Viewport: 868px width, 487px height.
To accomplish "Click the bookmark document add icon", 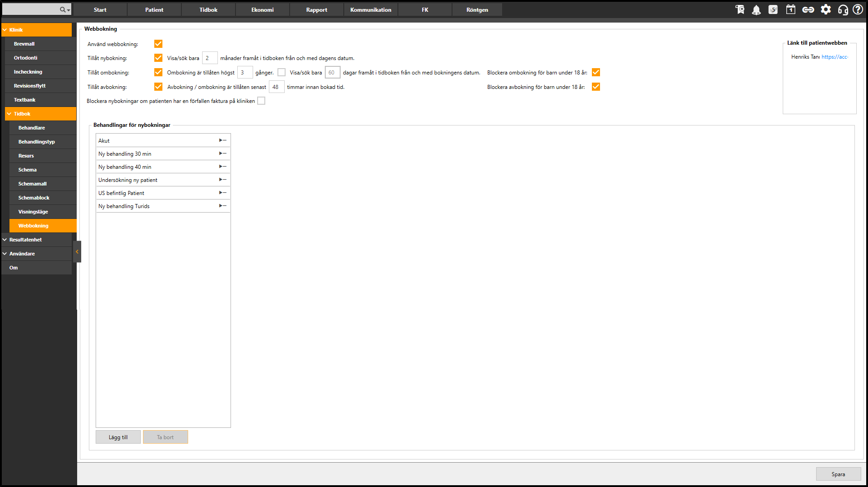I will pos(740,9).
